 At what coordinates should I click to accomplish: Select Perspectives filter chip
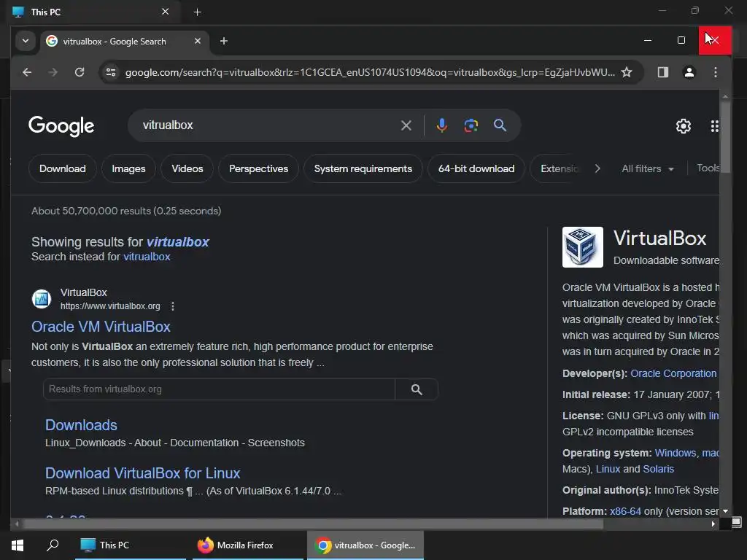pyautogui.click(x=259, y=168)
